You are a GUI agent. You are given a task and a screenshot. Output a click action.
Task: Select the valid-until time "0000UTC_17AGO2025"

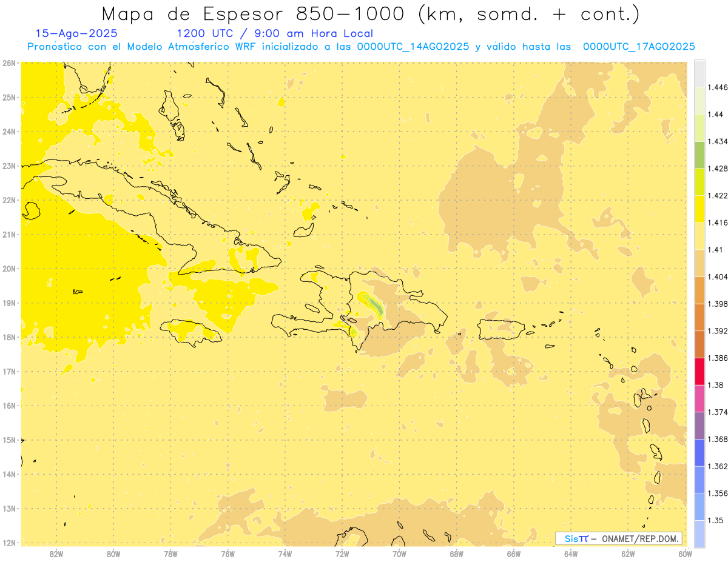638,47
